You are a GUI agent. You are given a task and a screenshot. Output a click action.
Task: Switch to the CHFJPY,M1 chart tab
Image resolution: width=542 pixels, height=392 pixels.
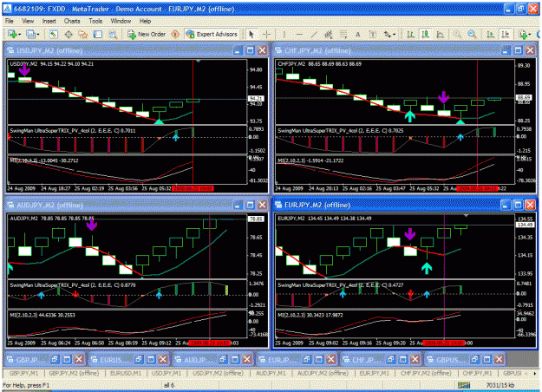point(477,373)
